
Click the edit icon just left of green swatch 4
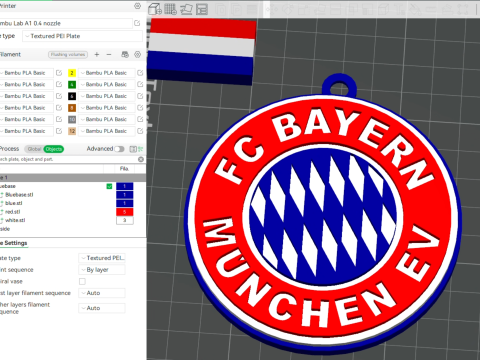coord(59,84)
